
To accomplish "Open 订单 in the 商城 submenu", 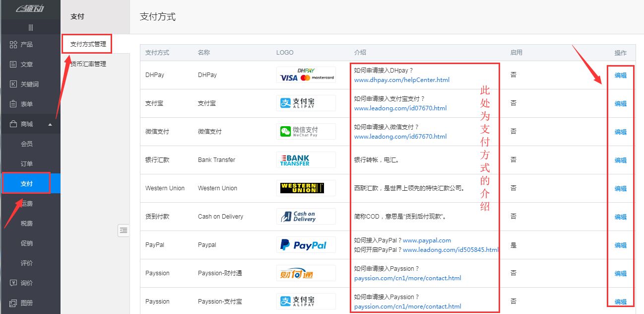I will pos(27,164).
